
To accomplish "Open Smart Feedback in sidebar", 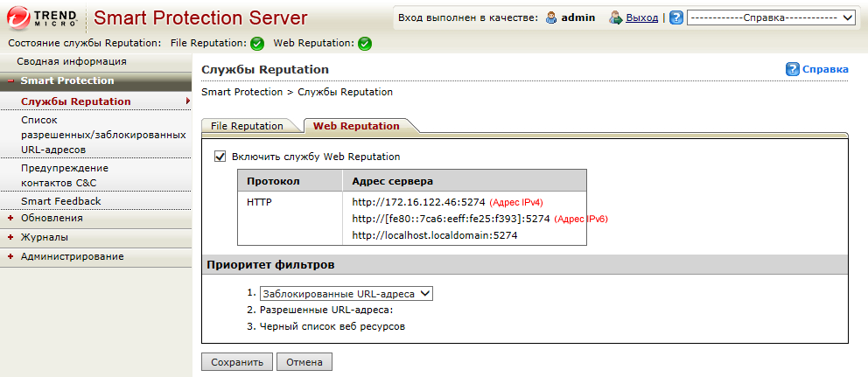I will 61,201.
